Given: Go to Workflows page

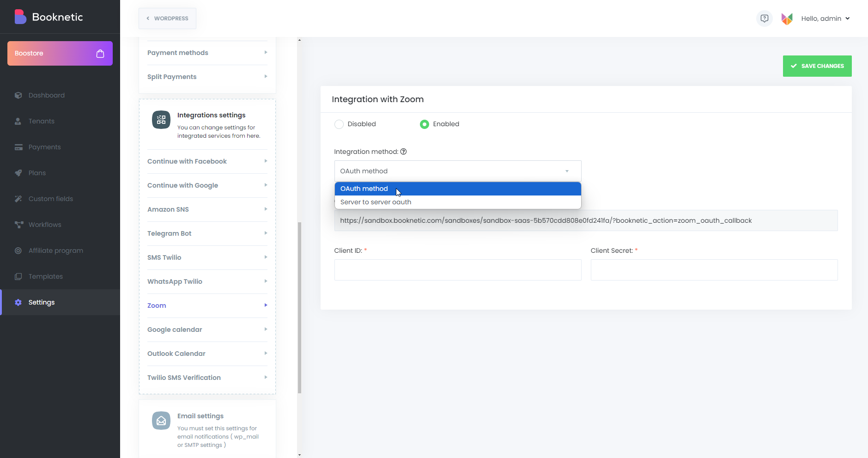Looking at the screenshot, I should [60, 225].
